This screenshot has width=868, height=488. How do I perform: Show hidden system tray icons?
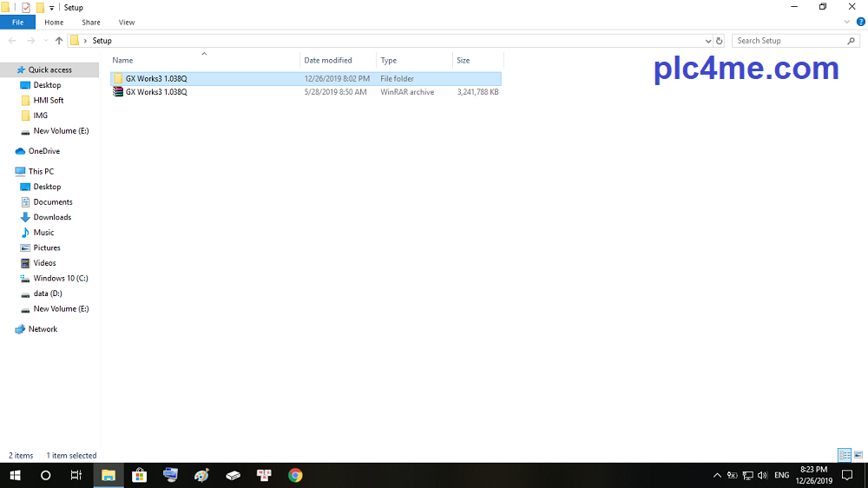coord(717,475)
